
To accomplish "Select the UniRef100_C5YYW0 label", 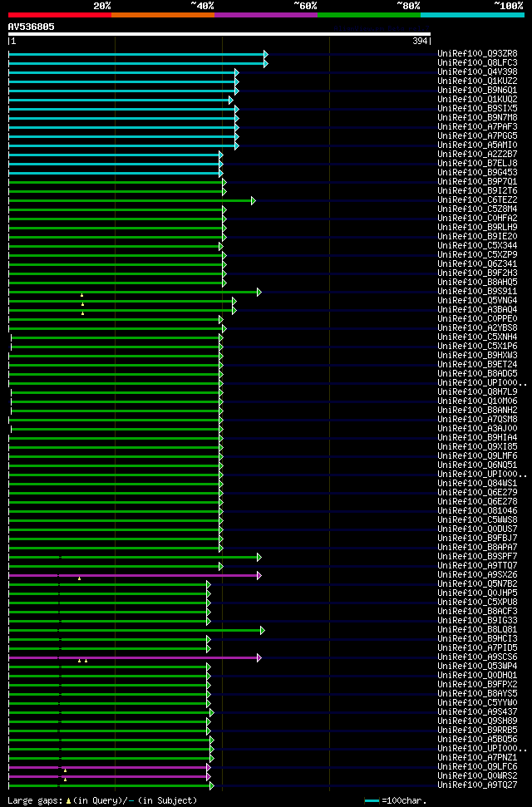I will pos(477,703).
